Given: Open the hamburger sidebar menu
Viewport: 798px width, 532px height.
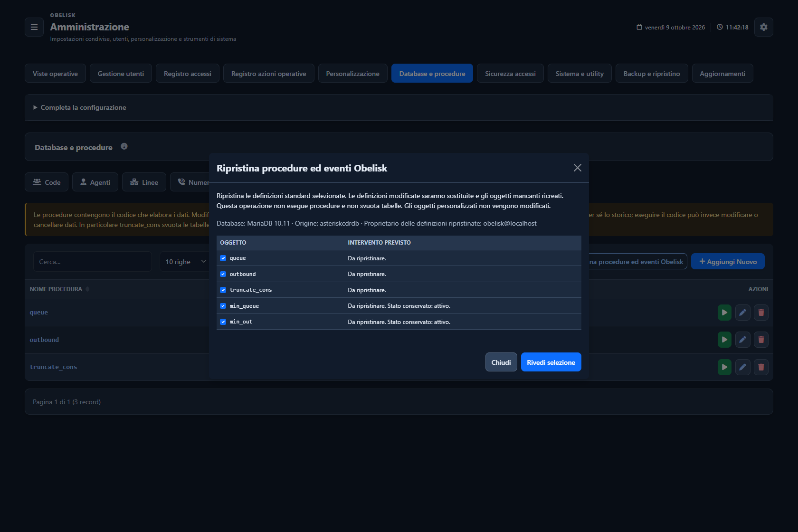Looking at the screenshot, I should tap(34, 27).
